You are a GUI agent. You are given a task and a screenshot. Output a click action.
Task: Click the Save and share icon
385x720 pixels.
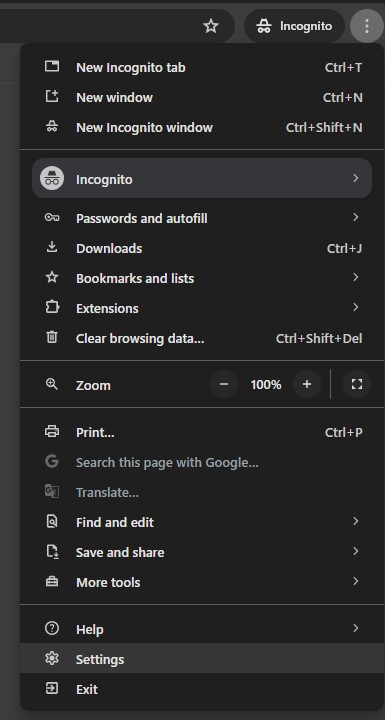(x=52, y=551)
